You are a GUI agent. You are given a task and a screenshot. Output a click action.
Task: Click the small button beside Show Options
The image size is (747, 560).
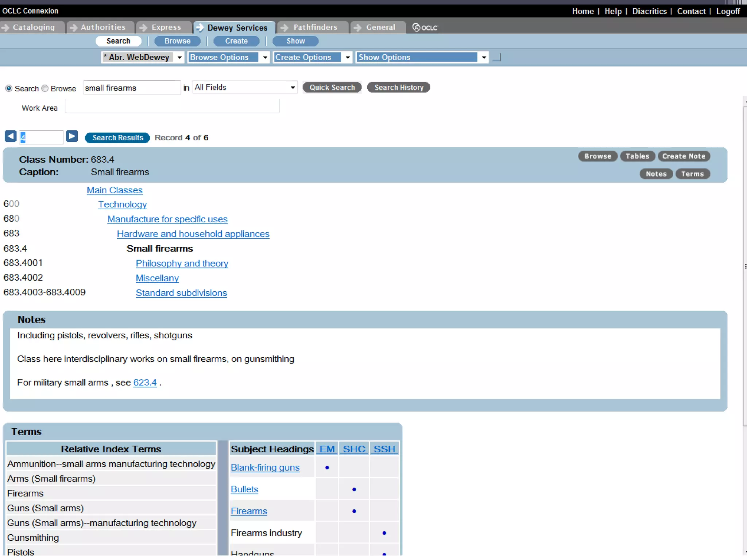pos(497,57)
